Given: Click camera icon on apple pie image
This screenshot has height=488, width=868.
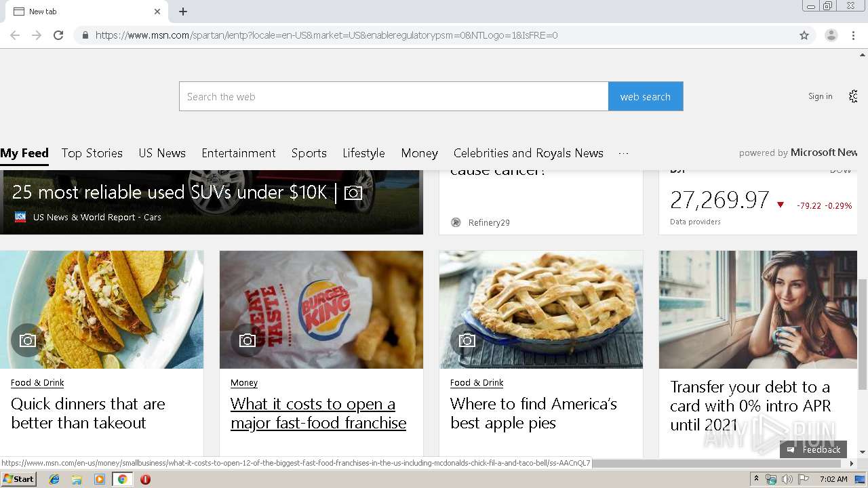Looking at the screenshot, I should (467, 340).
